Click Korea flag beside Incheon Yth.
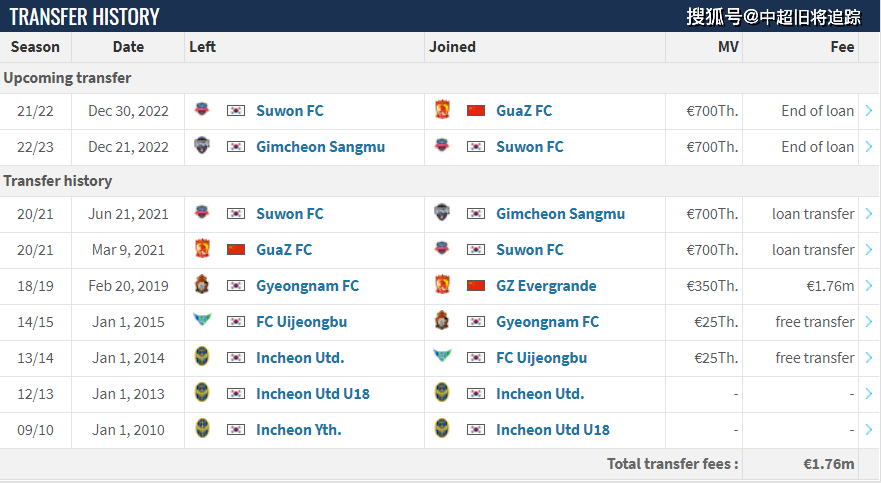The height and width of the screenshot is (483, 881). (236, 430)
